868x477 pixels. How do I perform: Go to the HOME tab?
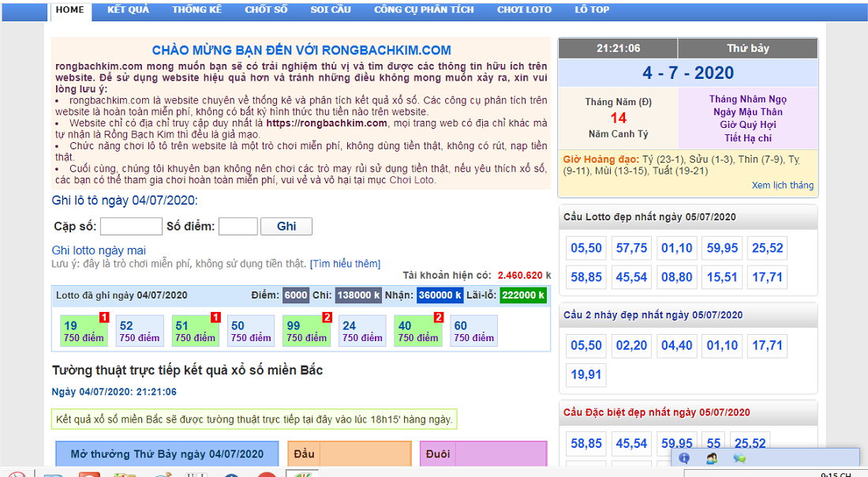70,10
